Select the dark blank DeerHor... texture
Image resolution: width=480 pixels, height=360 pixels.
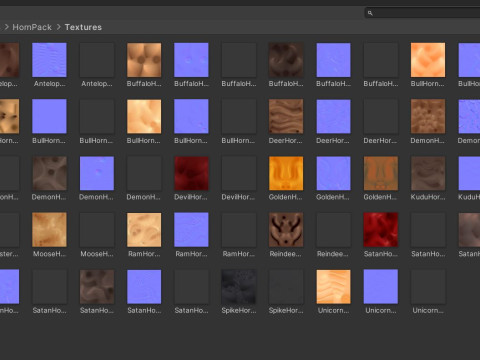381,116
